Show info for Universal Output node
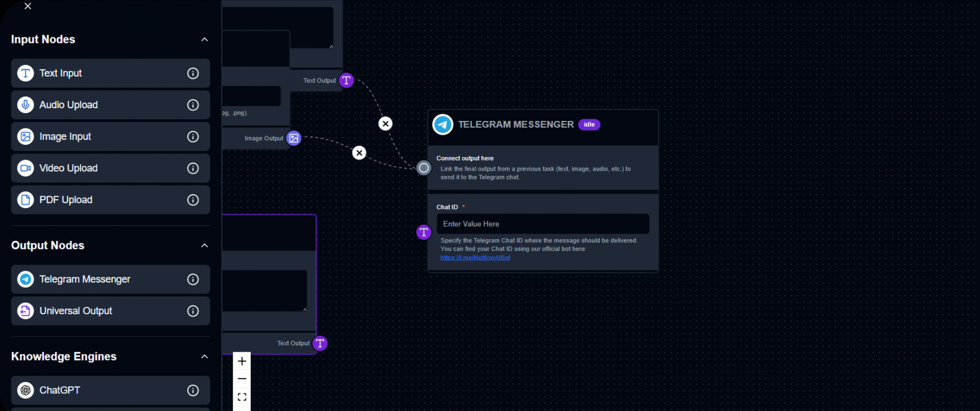 tap(193, 311)
